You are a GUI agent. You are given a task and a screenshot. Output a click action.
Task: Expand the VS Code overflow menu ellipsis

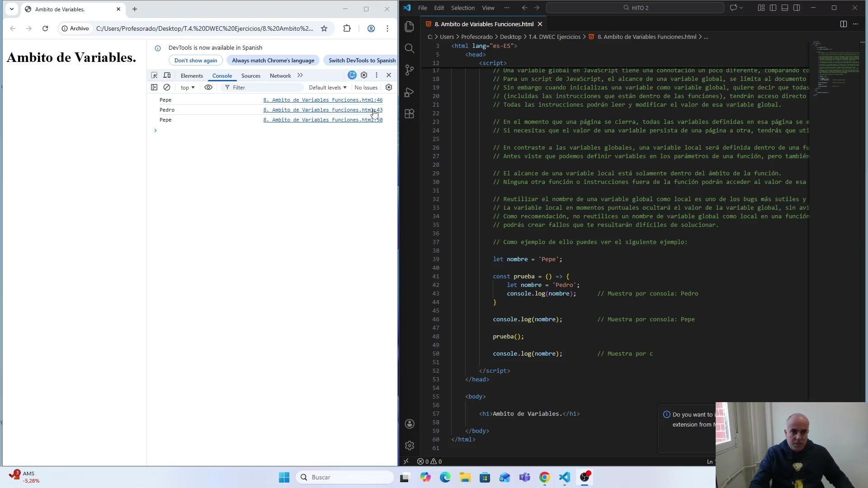[507, 8]
